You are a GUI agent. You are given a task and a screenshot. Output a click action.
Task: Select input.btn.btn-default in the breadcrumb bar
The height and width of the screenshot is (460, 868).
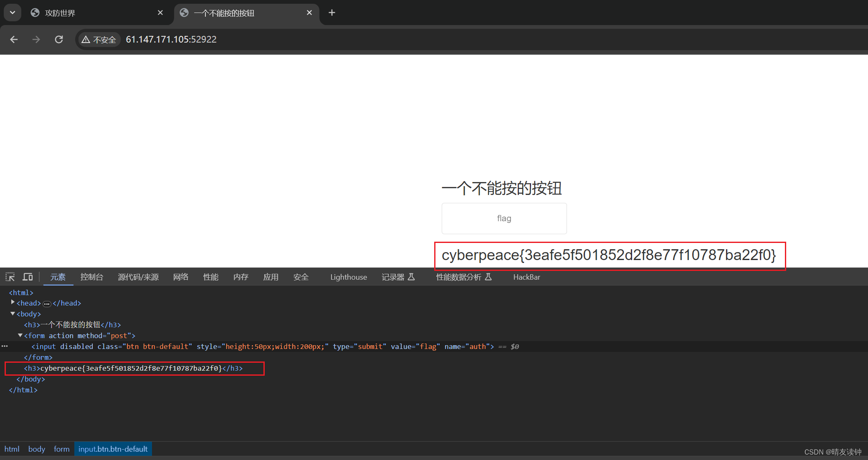click(113, 449)
